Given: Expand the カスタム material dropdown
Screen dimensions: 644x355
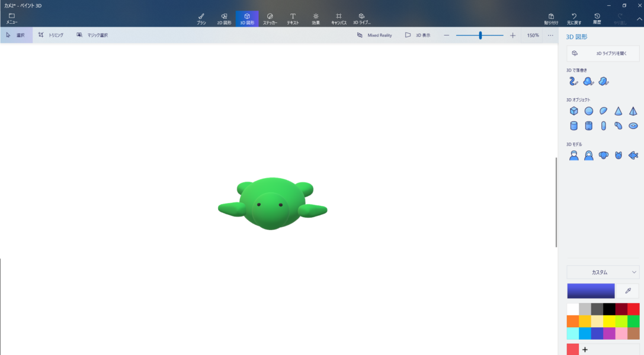Looking at the screenshot, I should coord(603,272).
